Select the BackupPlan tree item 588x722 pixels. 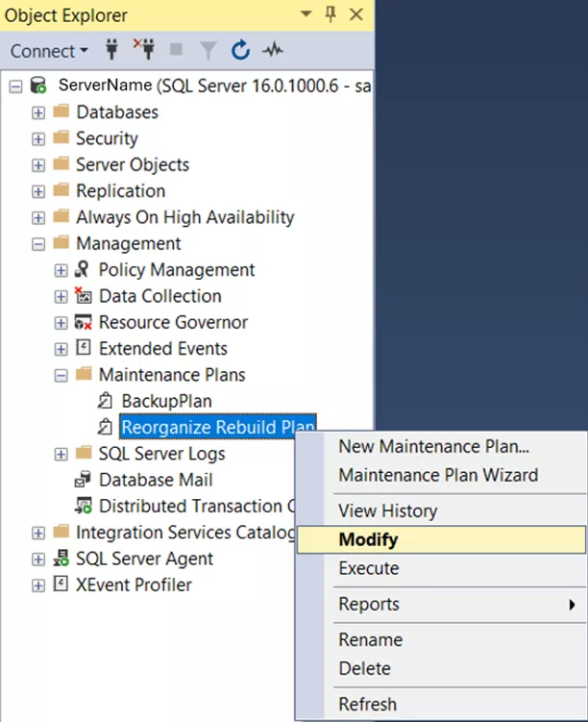click(x=166, y=401)
